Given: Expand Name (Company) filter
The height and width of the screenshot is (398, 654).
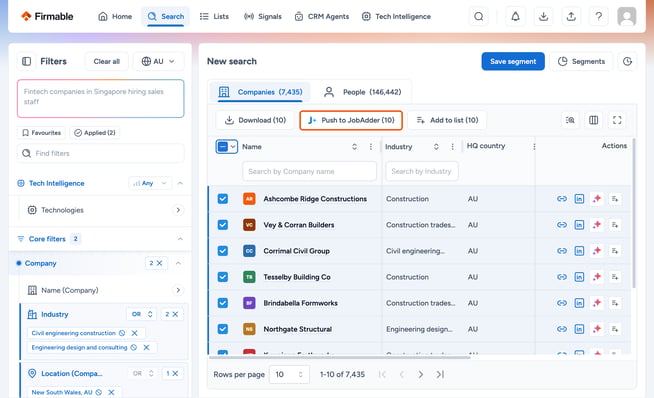Looking at the screenshot, I should [x=178, y=290].
